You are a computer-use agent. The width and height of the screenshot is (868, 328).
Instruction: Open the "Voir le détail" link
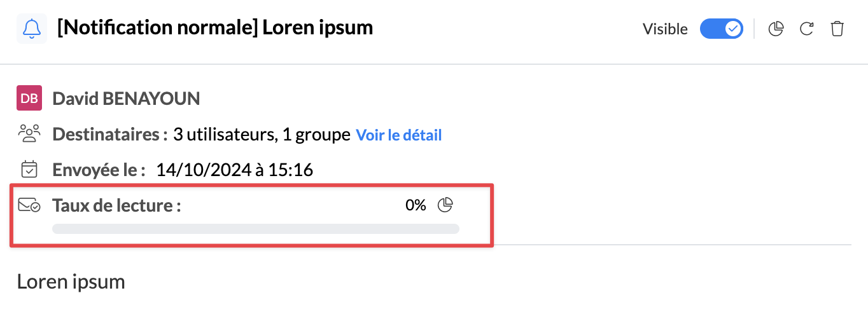398,135
